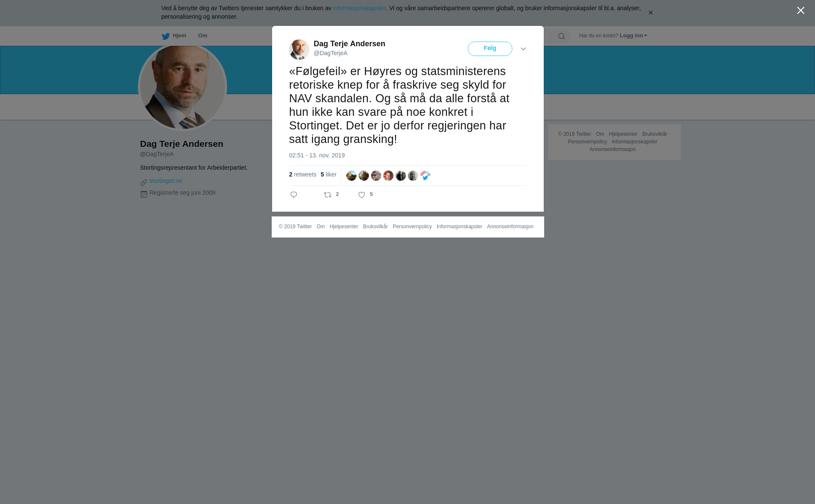Image resolution: width=815 pixels, height=504 pixels.
Task: Expand the tweet options chevron beside Følg
Action: point(523,49)
